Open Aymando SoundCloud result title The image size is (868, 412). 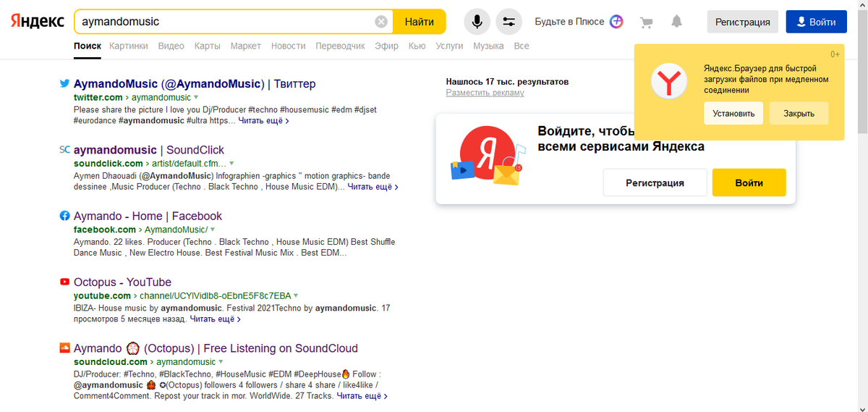click(216, 348)
